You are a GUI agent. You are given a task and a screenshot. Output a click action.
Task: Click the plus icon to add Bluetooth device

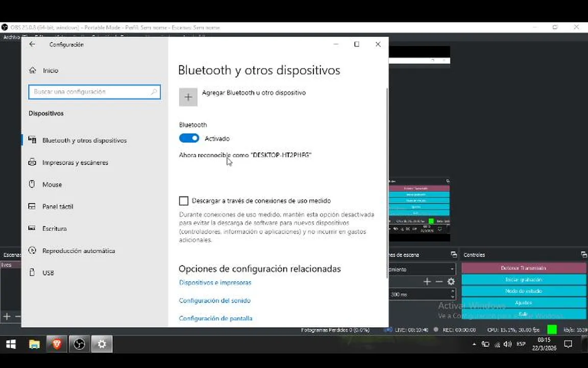tap(188, 97)
